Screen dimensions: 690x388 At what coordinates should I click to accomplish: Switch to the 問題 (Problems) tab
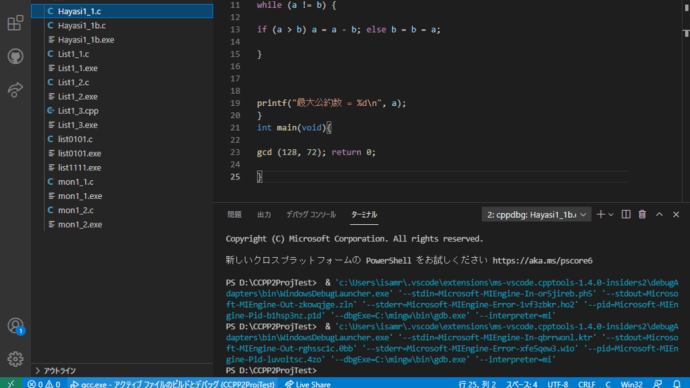[234, 215]
